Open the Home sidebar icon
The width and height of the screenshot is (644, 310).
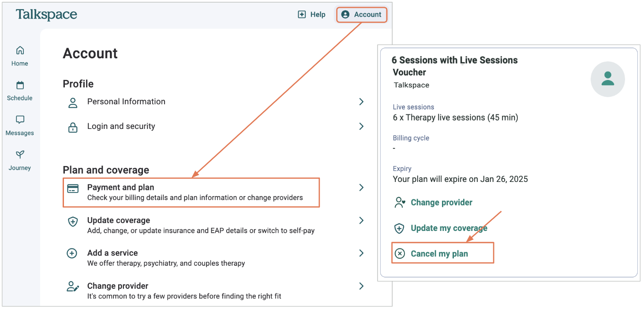click(20, 50)
